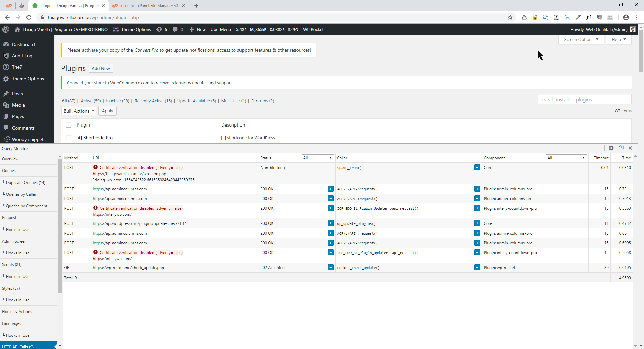
Task: Open the Bulk Actions dropdown
Action: point(79,111)
